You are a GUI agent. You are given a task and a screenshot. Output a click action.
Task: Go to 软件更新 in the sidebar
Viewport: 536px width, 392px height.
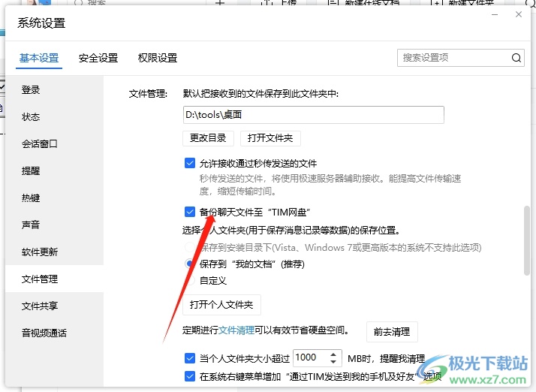pos(40,252)
